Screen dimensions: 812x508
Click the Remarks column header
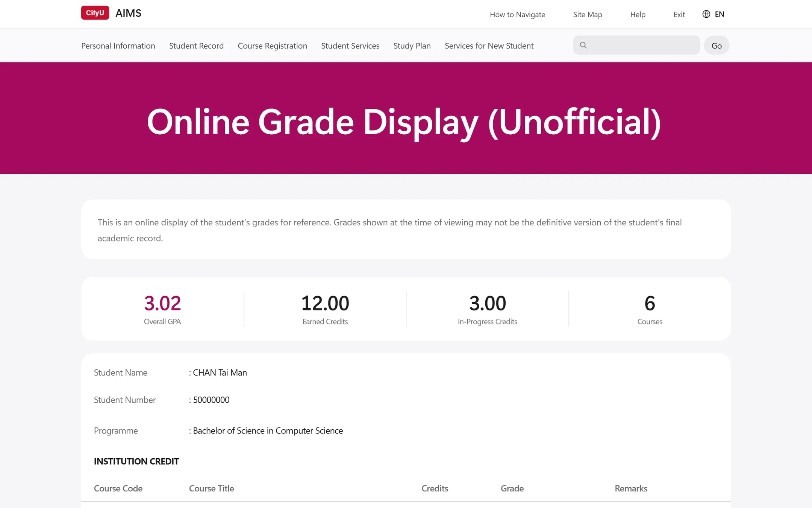(631, 488)
